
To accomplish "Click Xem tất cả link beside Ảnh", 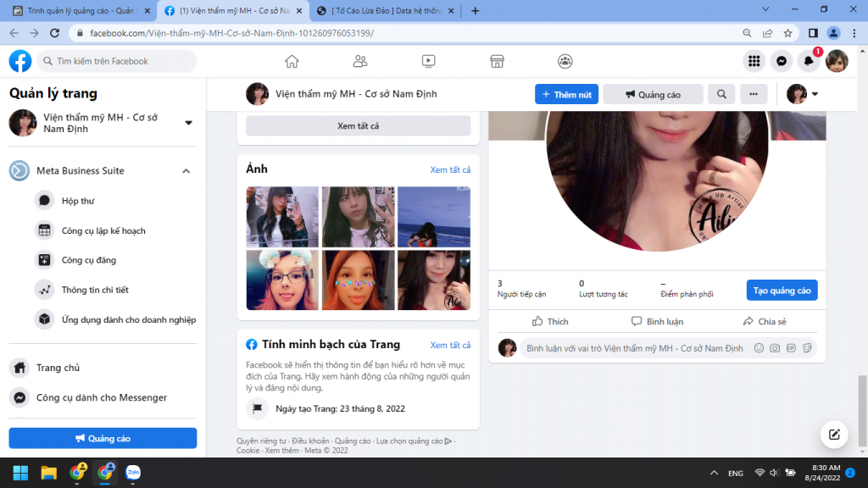I will tap(450, 169).
